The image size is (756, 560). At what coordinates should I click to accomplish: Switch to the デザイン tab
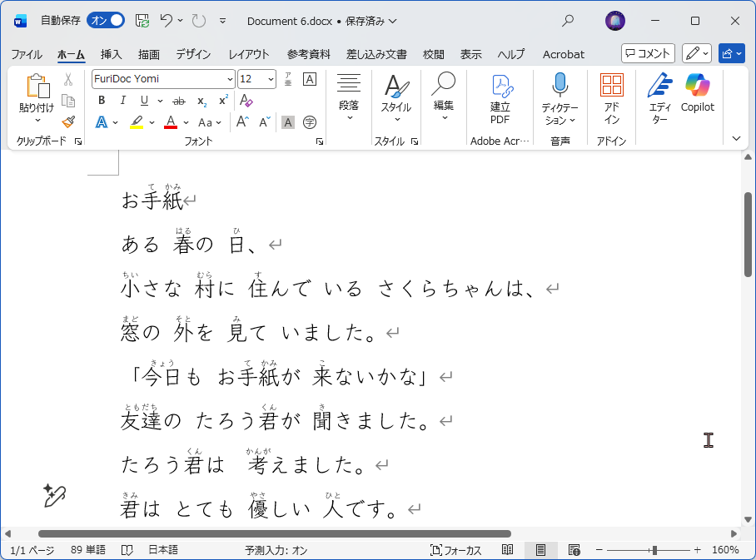click(x=193, y=54)
